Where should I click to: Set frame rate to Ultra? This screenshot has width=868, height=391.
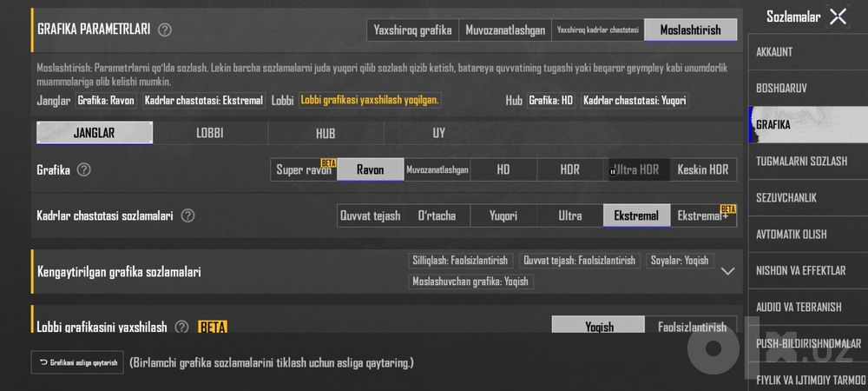point(570,215)
